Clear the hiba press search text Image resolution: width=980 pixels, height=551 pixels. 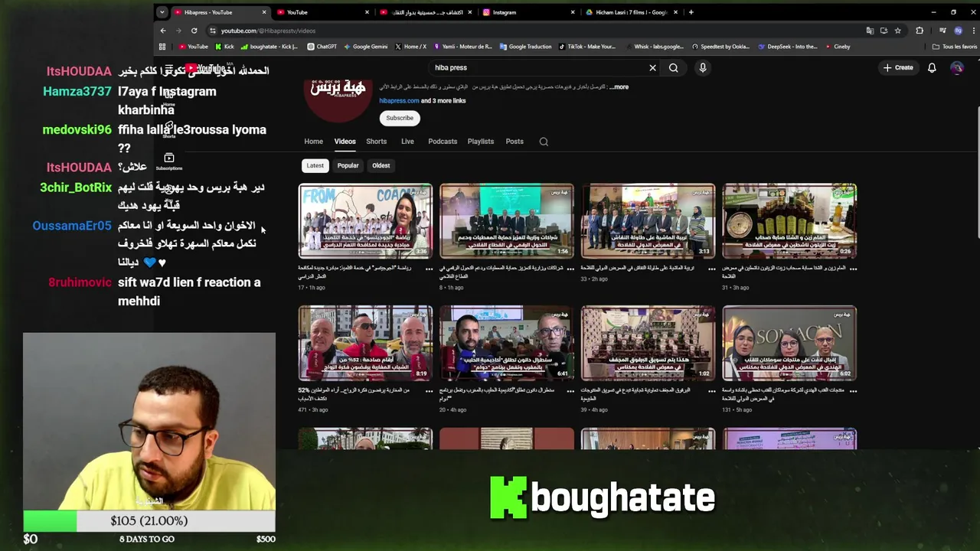click(652, 67)
